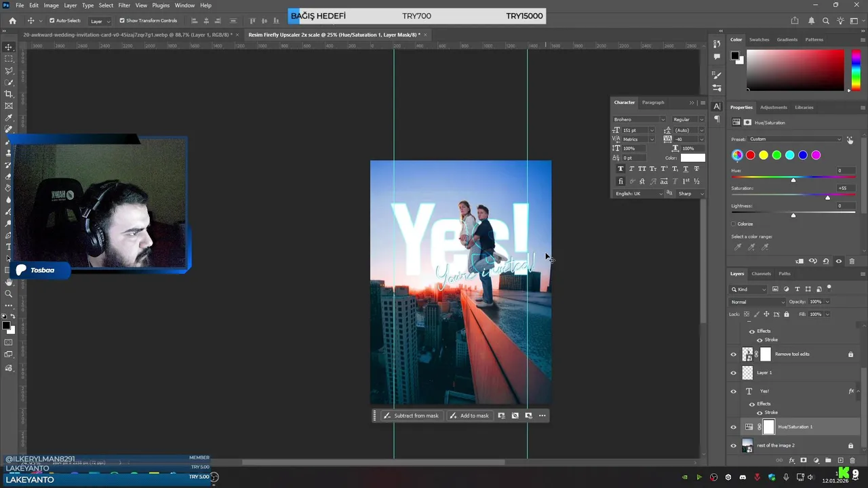Open the English: UK language dropdown
The image size is (868, 488).
click(638, 194)
